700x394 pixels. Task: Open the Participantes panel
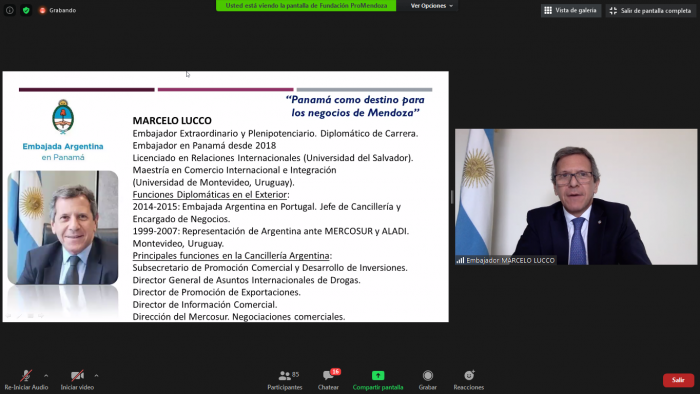tap(285, 381)
